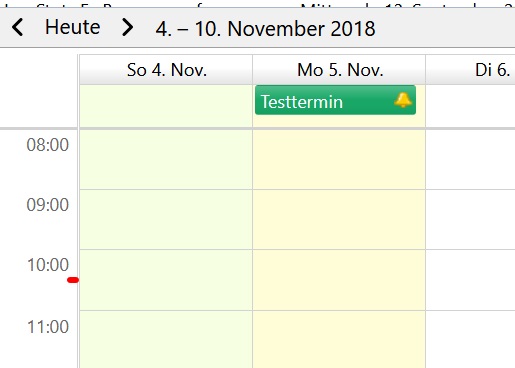Select the Mo 5. Nov. column header
The height and width of the screenshot is (368, 515).
click(339, 70)
